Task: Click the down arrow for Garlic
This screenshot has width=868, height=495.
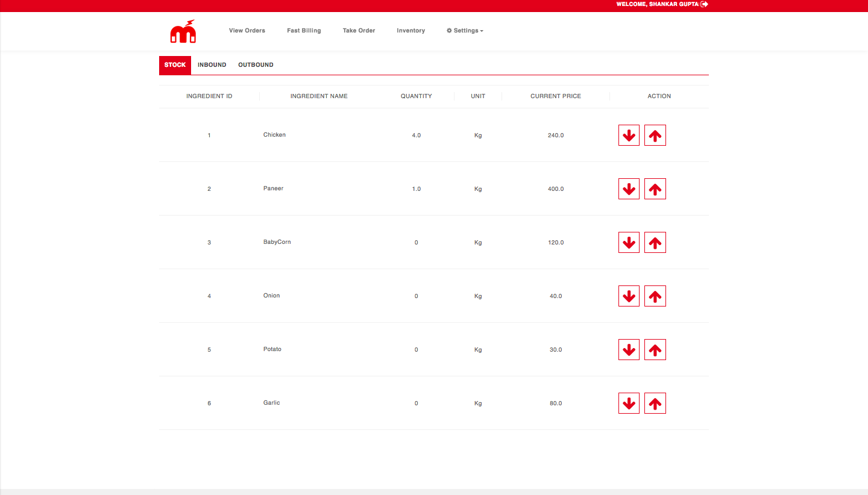Action: point(629,403)
